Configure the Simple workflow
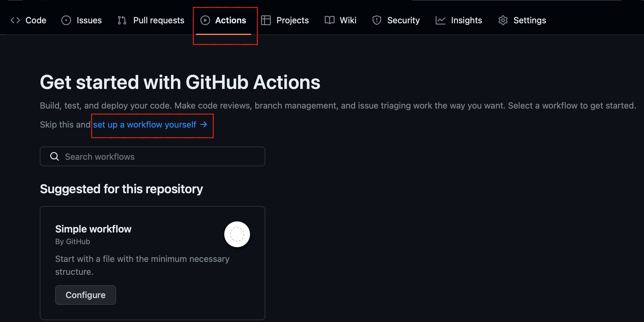The image size is (644, 322). [85, 295]
